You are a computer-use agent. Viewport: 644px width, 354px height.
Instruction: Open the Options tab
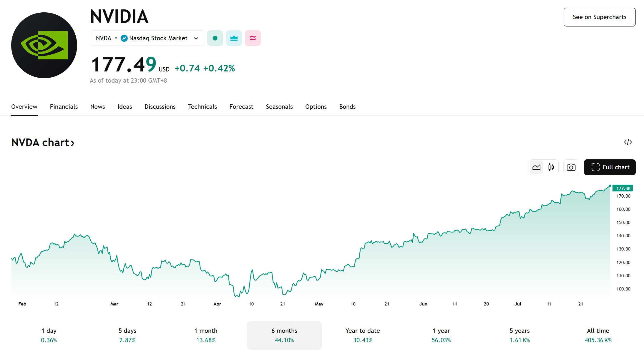pyautogui.click(x=316, y=107)
